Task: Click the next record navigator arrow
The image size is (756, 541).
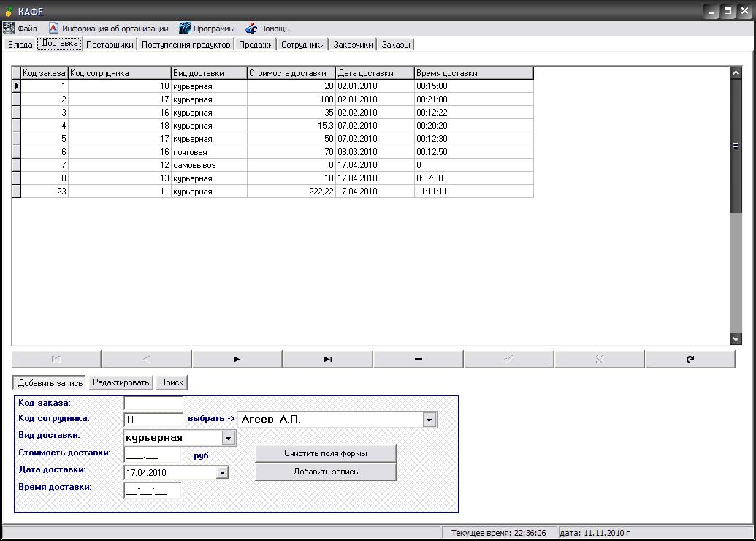Action: (237, 359)
